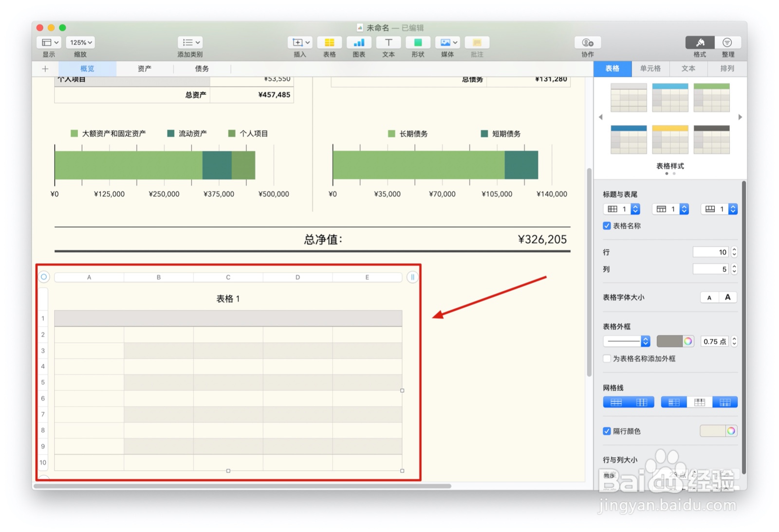Toggle off 隔行颜色 alternating row color
This screenshot has width=779, height=532.
pyautogui.click(x=607, y=431)
